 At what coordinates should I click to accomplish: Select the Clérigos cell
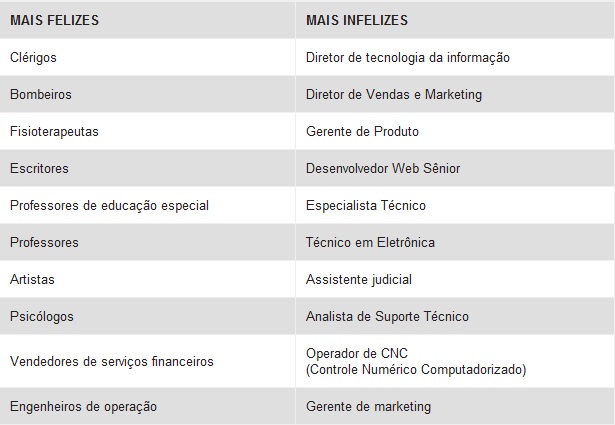click(33, 58)
